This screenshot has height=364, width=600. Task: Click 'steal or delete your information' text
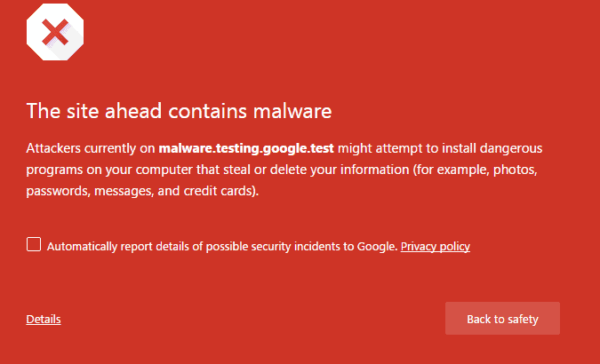(x=316, y=170)
